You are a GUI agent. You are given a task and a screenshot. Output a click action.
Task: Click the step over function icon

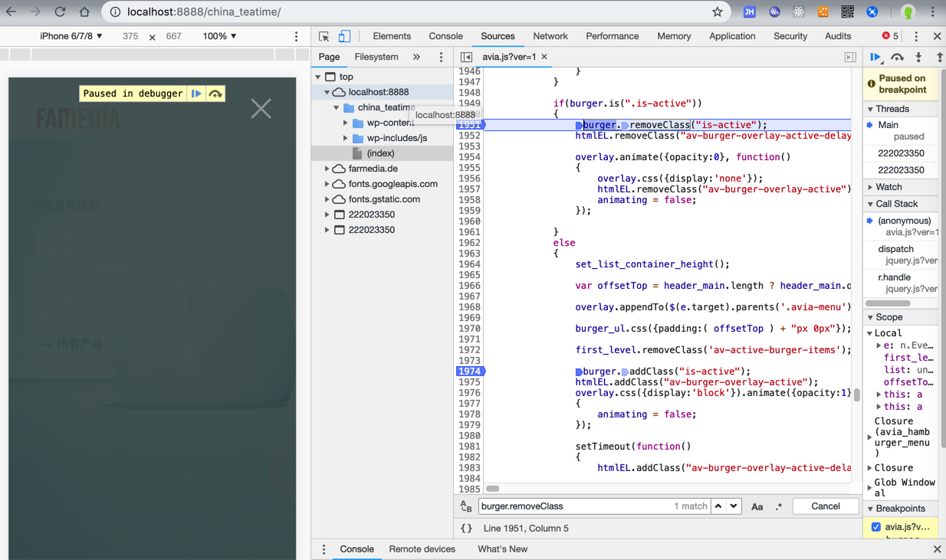(897, 57)
